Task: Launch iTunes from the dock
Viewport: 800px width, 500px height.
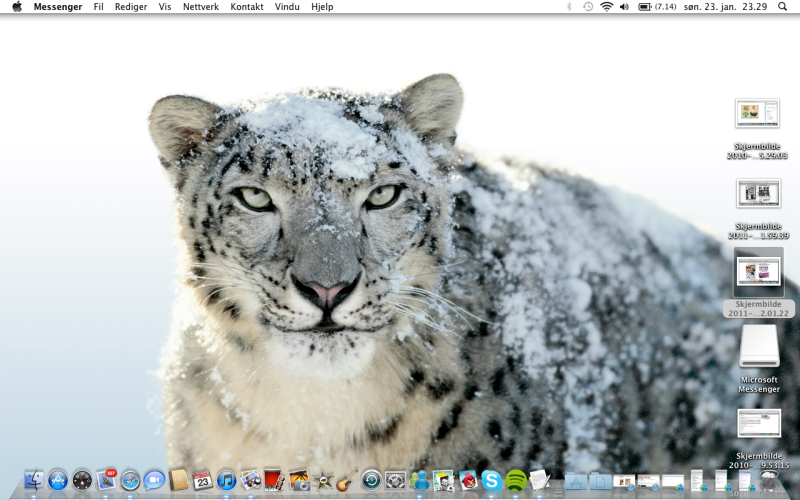Action: pos(227,481)
